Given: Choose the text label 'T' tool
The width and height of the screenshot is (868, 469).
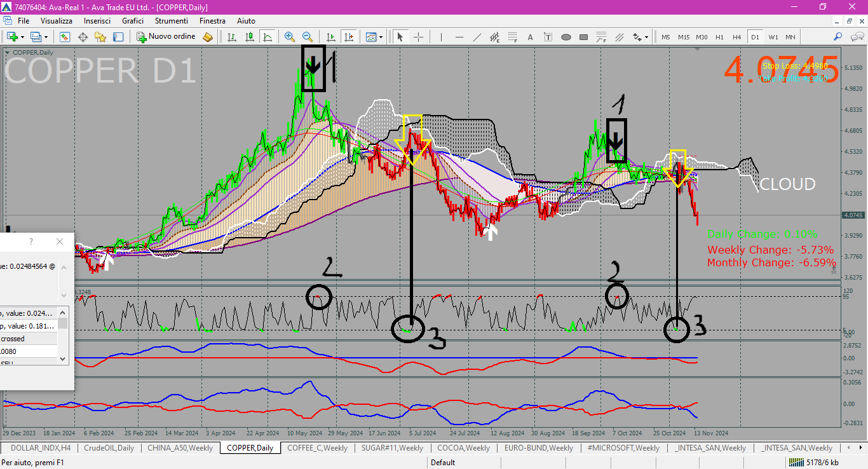Looking at the screenshot, I should pos(548,37).
